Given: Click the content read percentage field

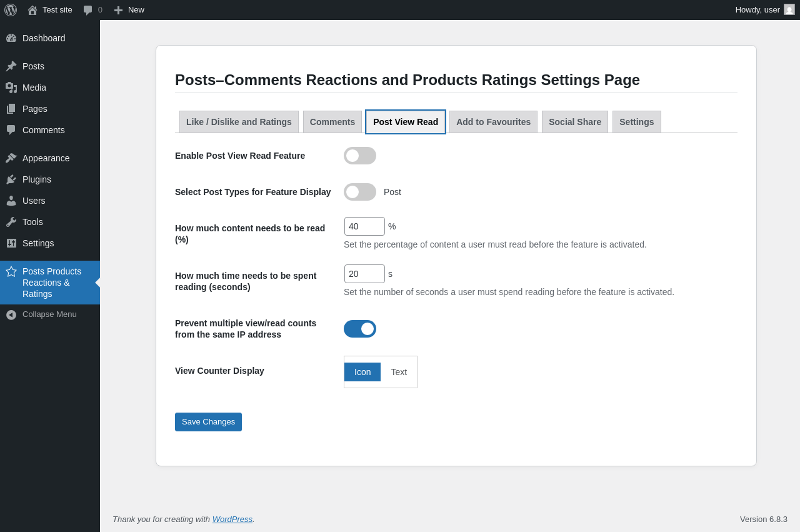Looking at the screenshot, I should [364, 226].
